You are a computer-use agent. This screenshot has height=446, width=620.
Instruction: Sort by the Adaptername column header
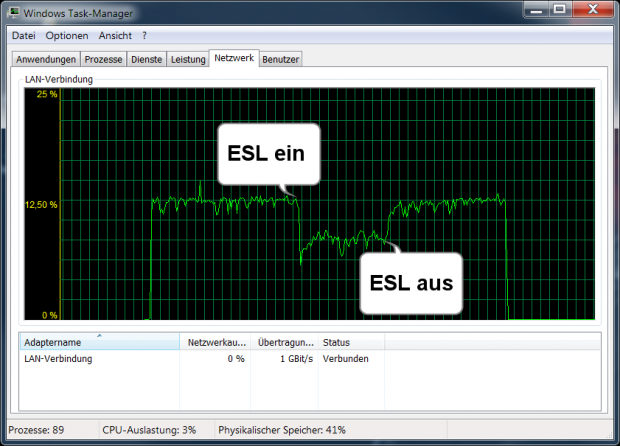click(x=98, y=342)
